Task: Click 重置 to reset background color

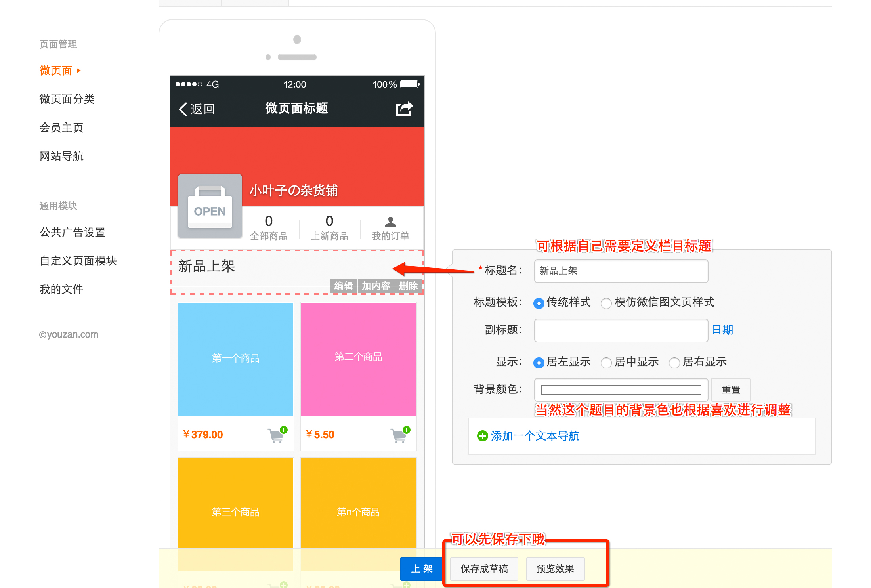Action: (x=730, y=390)
